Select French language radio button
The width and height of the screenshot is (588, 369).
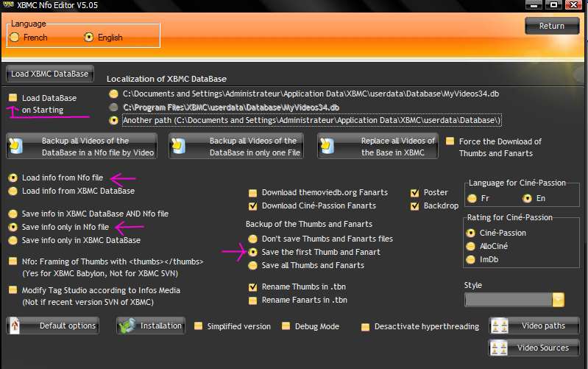pyautogui.click(x=14, y=37)
